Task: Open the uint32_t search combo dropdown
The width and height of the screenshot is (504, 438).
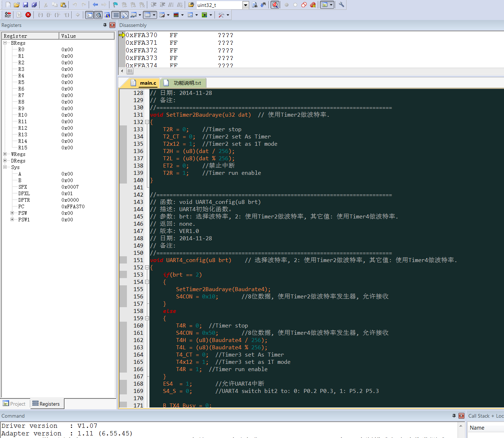Action: [x=246, y=5]
